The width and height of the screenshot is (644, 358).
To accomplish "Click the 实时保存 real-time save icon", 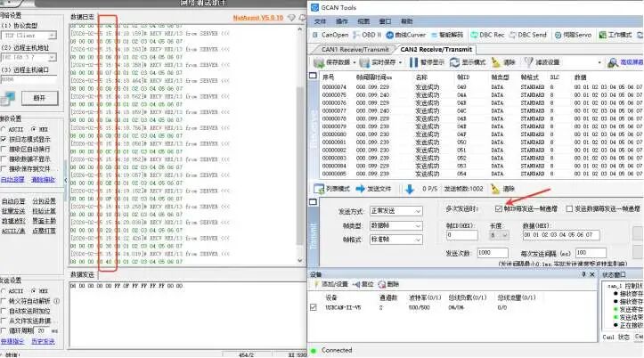I will (364, 62).
